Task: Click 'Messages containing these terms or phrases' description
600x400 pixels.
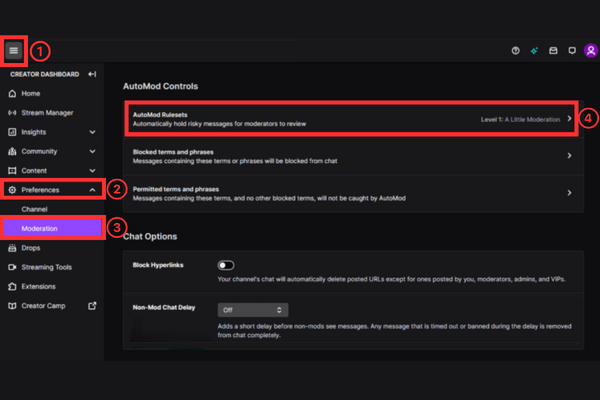Action: click(235, 161)
